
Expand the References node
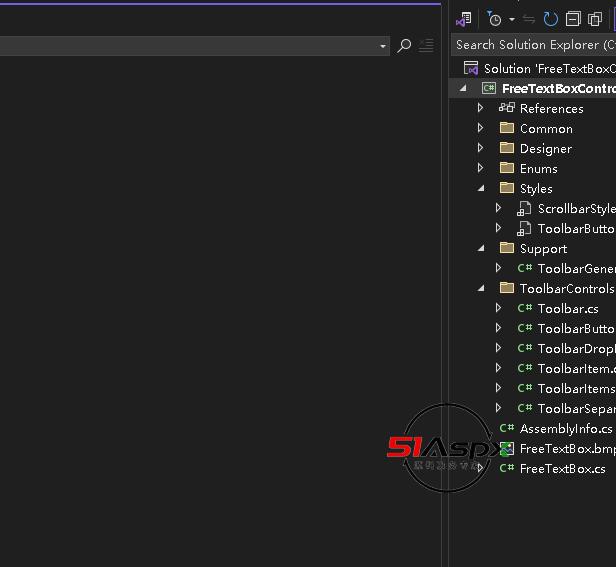coord(481,108)
